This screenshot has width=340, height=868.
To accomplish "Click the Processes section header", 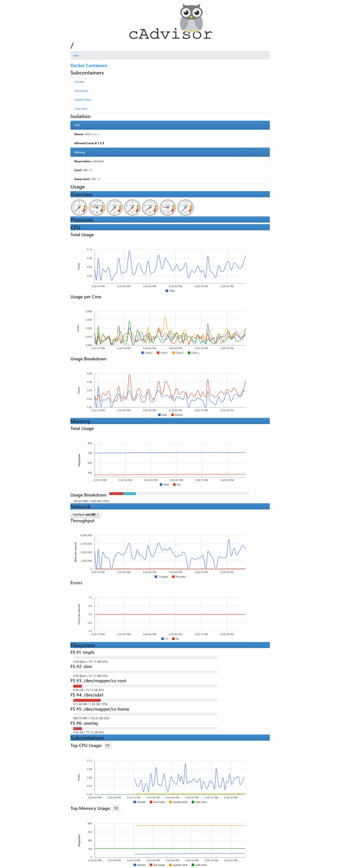I will tap(82, 220).
